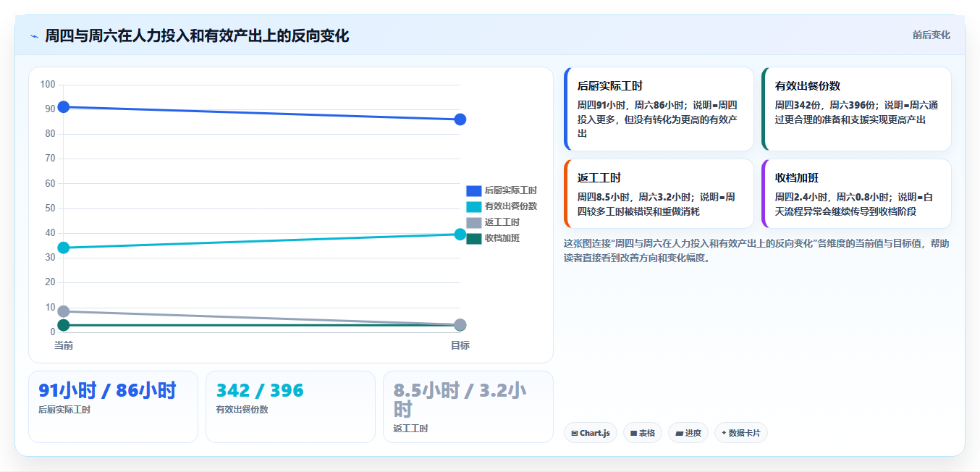Click the 91小时 / 86小时 stat value
Screen dimensions: 980x472
(x=107, y=390)
